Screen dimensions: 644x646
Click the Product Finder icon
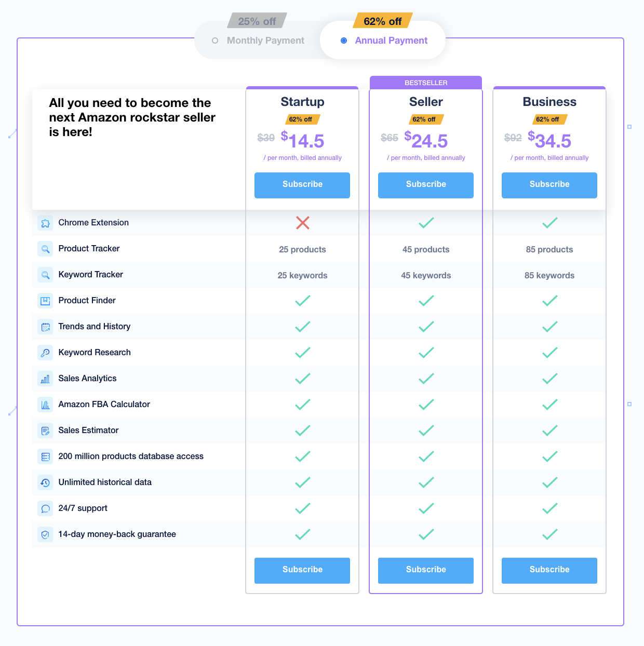pyautogui.click(x=45, y=301)
